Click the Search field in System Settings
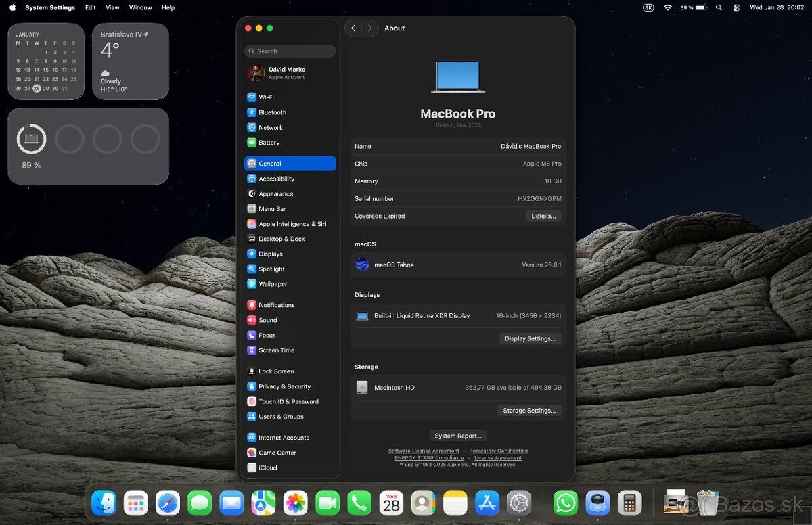 [290, 51]
